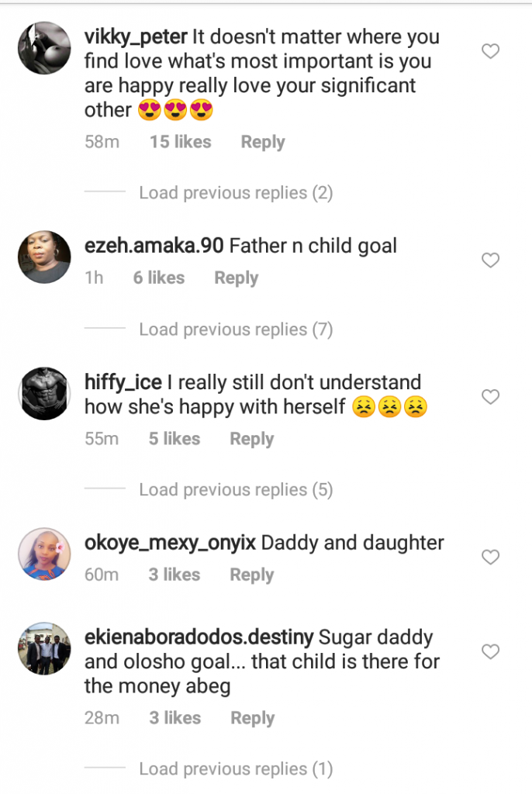Heart the comment by hiffy_ice
The image size is (532, 794).
point(490,397)
